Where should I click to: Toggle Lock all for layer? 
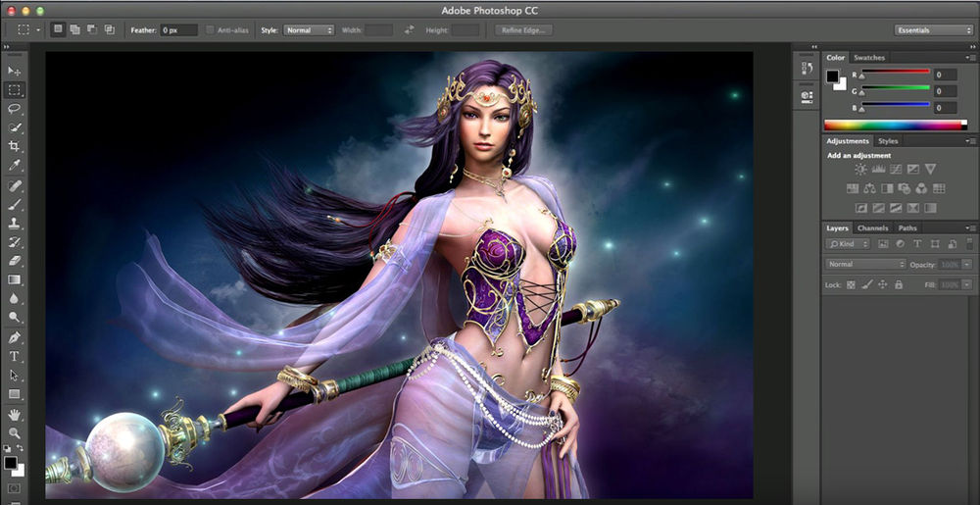[898, 284]
